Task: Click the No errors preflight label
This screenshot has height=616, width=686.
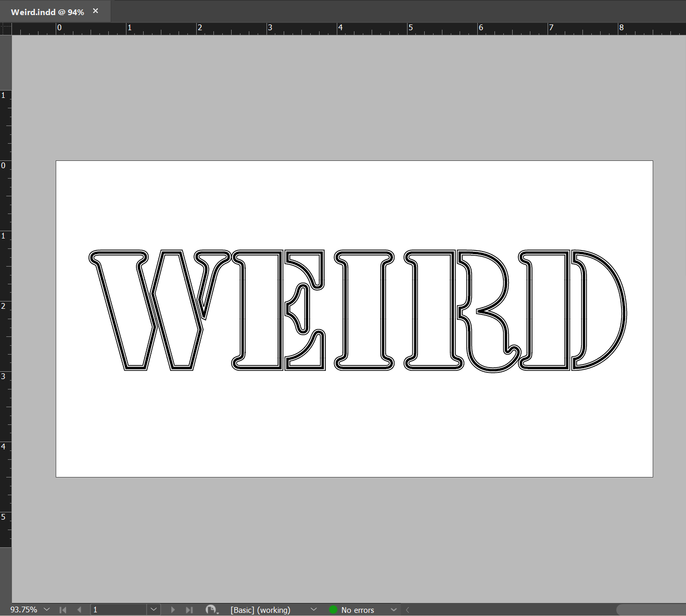Action: point(358,610)
